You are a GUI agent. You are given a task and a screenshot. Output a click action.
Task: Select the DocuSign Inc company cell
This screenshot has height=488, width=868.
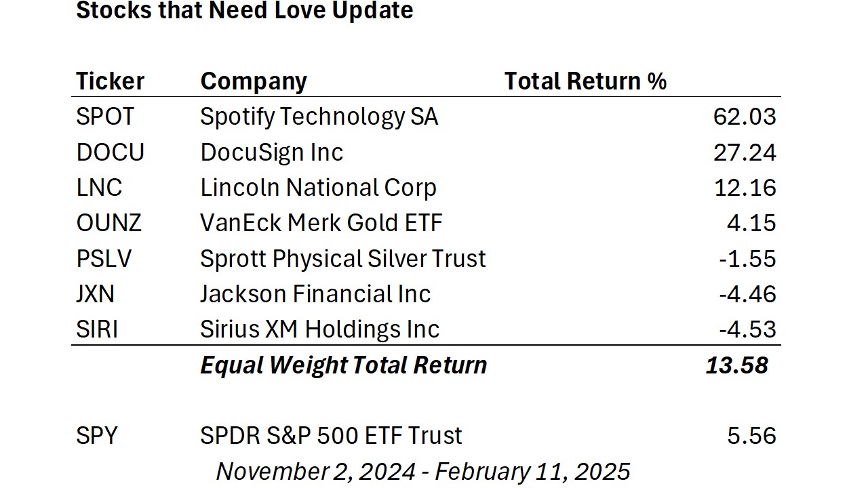271,152
